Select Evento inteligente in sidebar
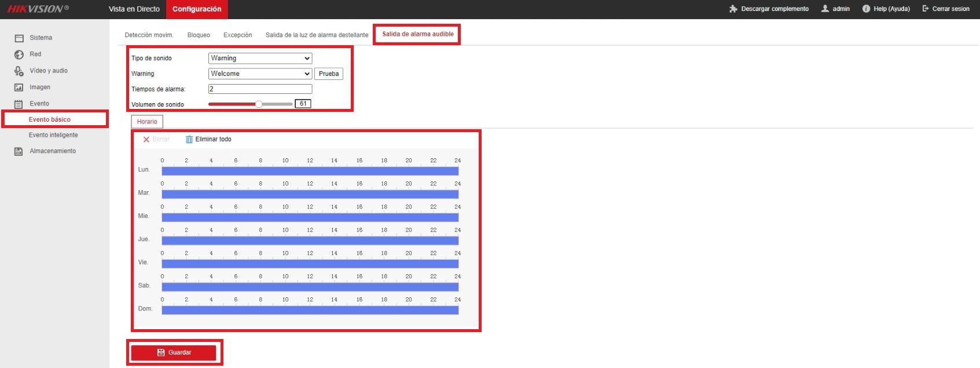This screenshot has width=980, height=368. click(x=53, y=135)
